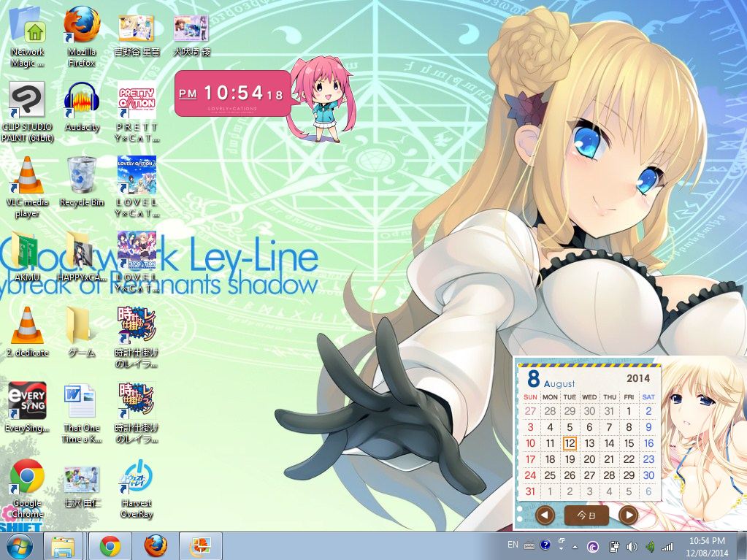Open the purple BitTorrent tray icon
The width and height of the screenshot is (747, 560).
pyautogui.click(x=593, y=547)
